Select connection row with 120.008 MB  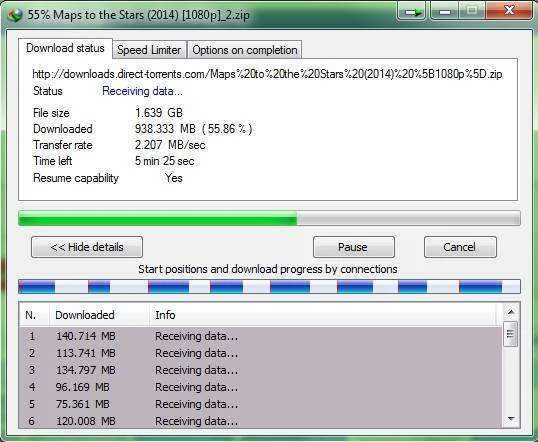[x=260, y=421]
